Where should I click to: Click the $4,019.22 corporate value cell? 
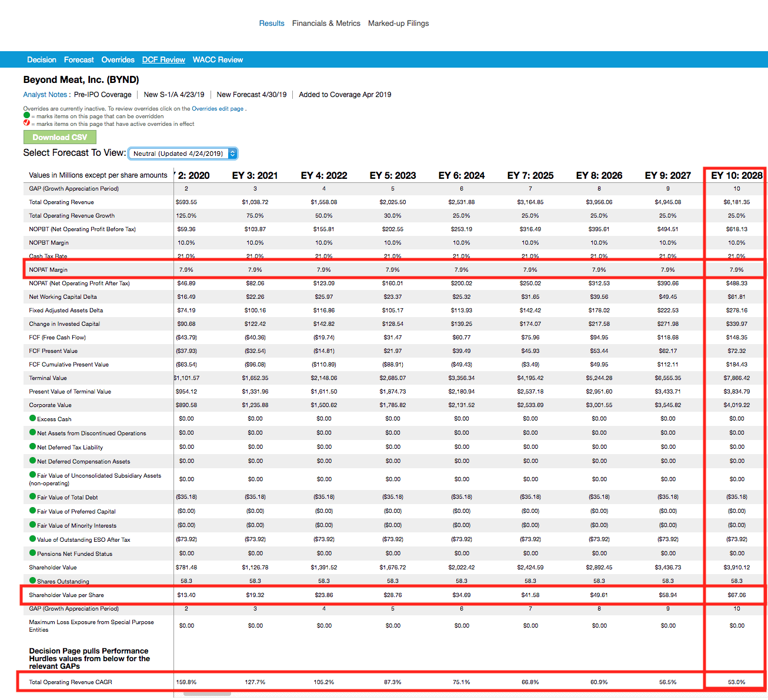tap(737, 405)
